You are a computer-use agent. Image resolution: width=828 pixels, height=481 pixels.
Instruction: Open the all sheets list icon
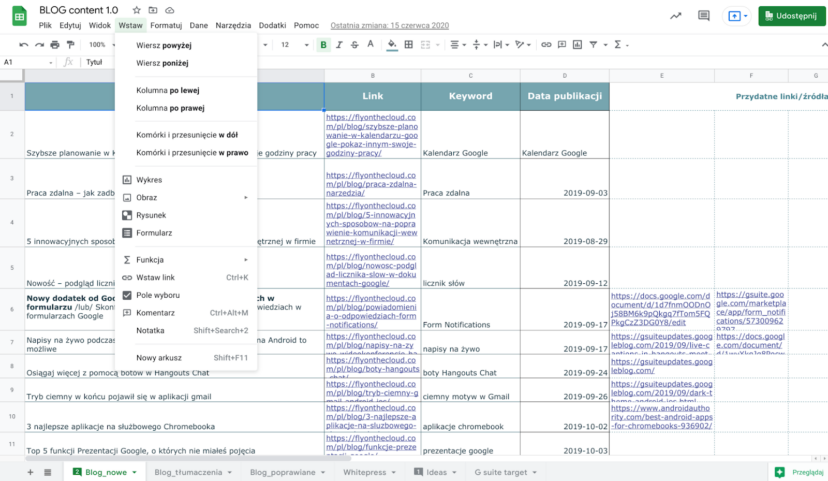[x=48, y=473]
